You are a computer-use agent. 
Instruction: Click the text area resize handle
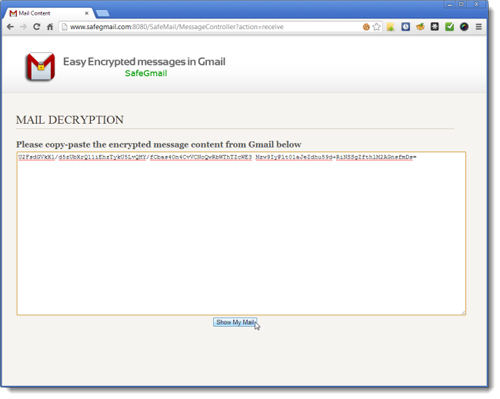[463, 312]
